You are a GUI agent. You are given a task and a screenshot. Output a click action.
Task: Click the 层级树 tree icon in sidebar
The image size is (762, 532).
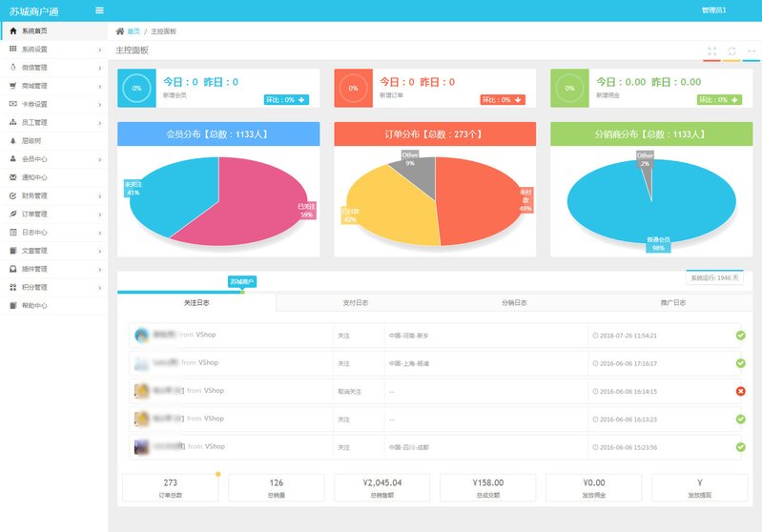12,140
